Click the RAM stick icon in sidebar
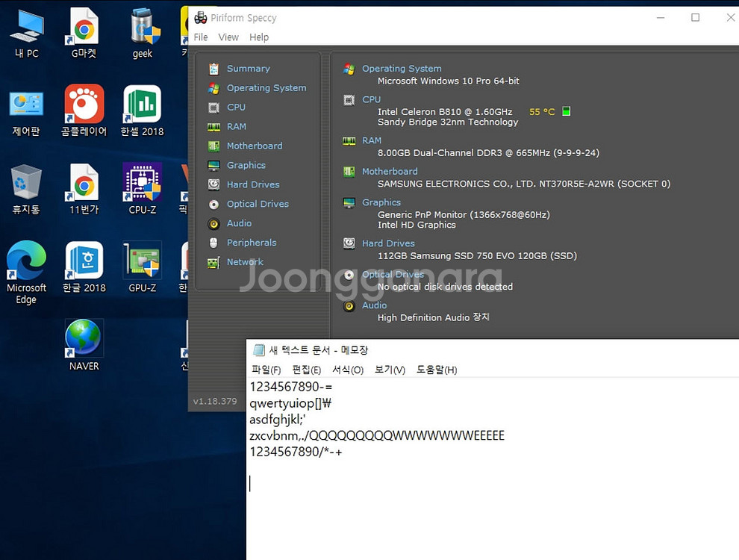 pos(213,127)
